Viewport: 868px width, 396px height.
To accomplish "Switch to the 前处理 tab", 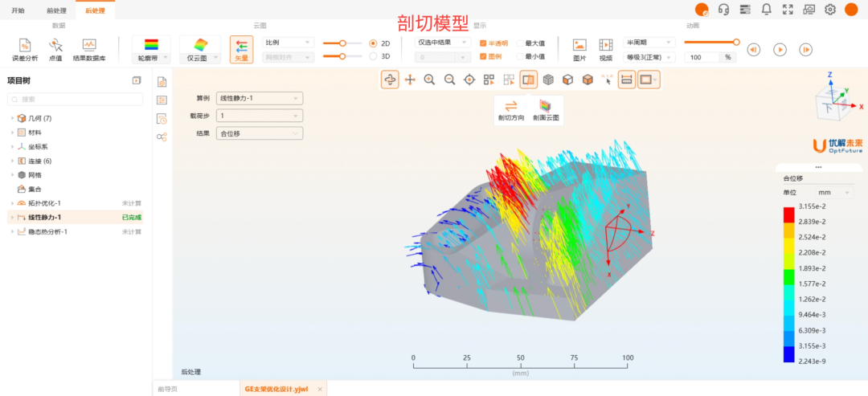I will [57, 10].
